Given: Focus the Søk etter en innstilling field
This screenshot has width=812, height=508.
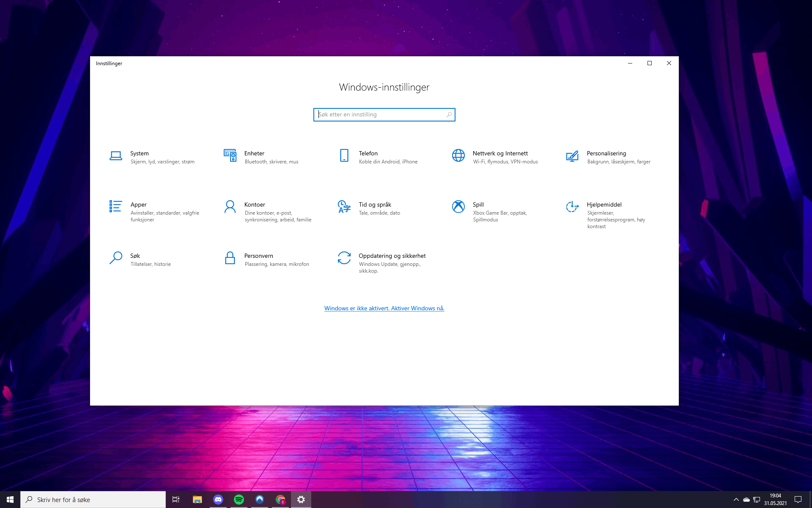Looking at the screenshot, I should (x=379, y=115).
